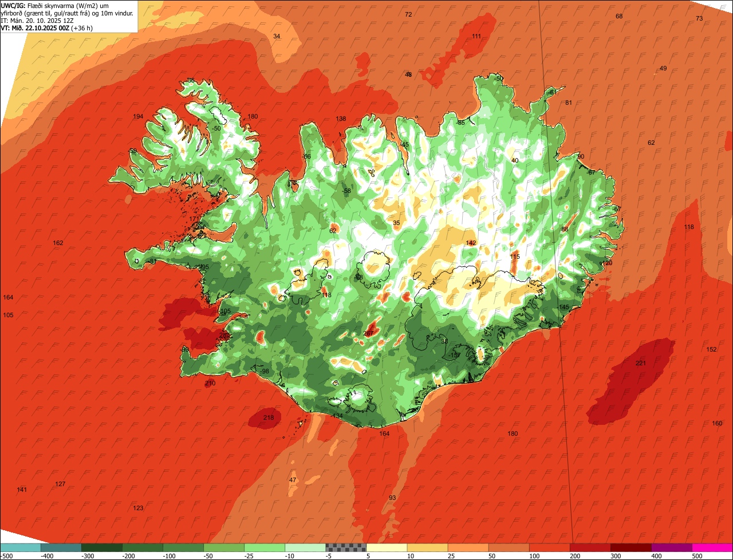Viewport: 733px width, 560px height.
Task: Click the value 72 on the map
Action: coord(408,14)
